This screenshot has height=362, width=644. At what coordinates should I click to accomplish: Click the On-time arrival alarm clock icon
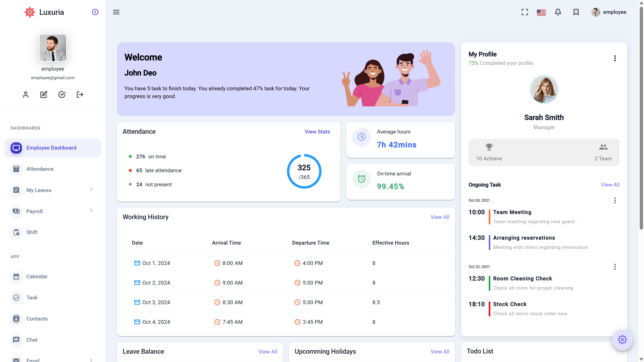tap(362, 179)
